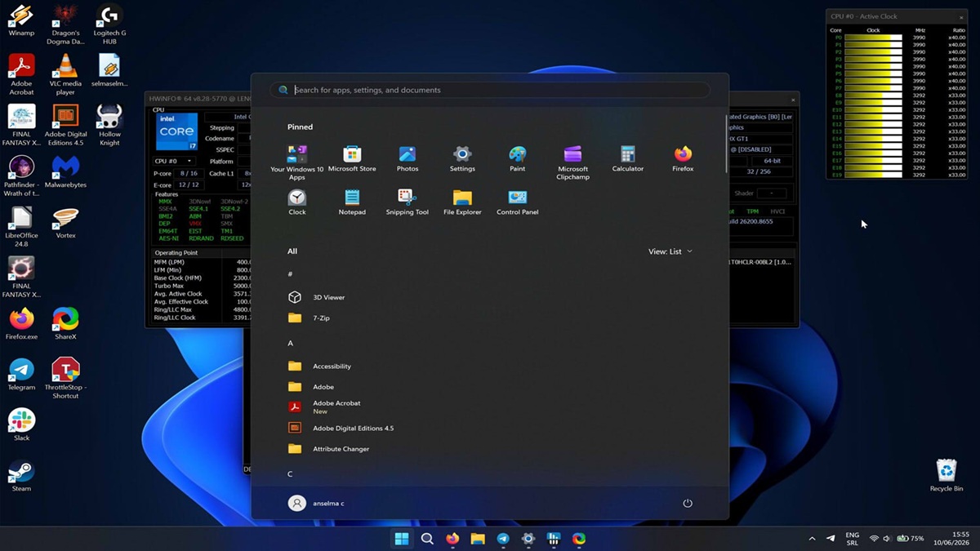Show hidden icons in system tray

pyautogui.click(x=812, y=539)
